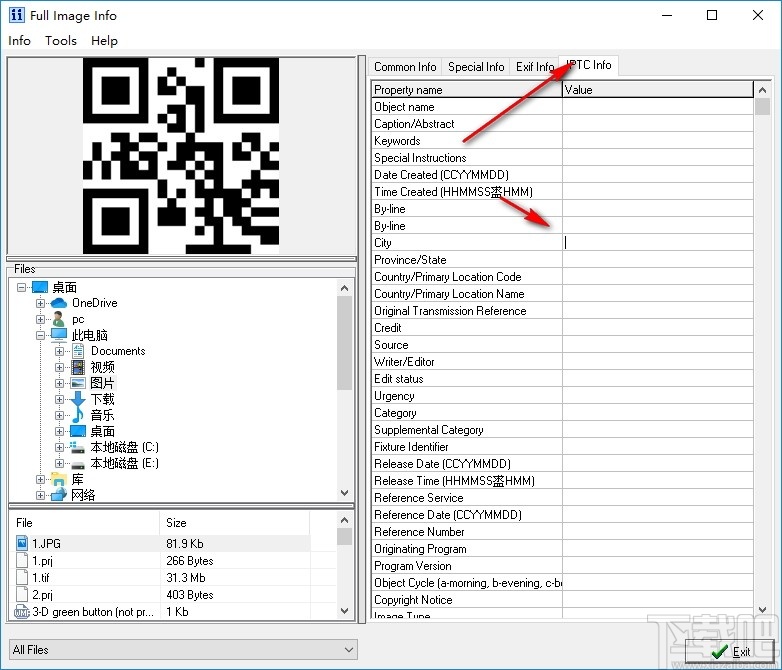
Task: Click the 本地磁盘 (C:) drive icon
Action: click(77, 447)
